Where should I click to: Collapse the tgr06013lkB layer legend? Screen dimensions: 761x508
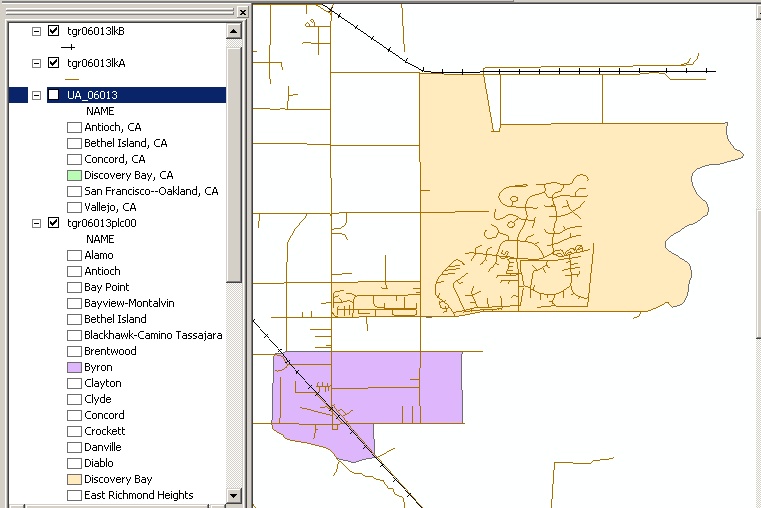[36, 32]
